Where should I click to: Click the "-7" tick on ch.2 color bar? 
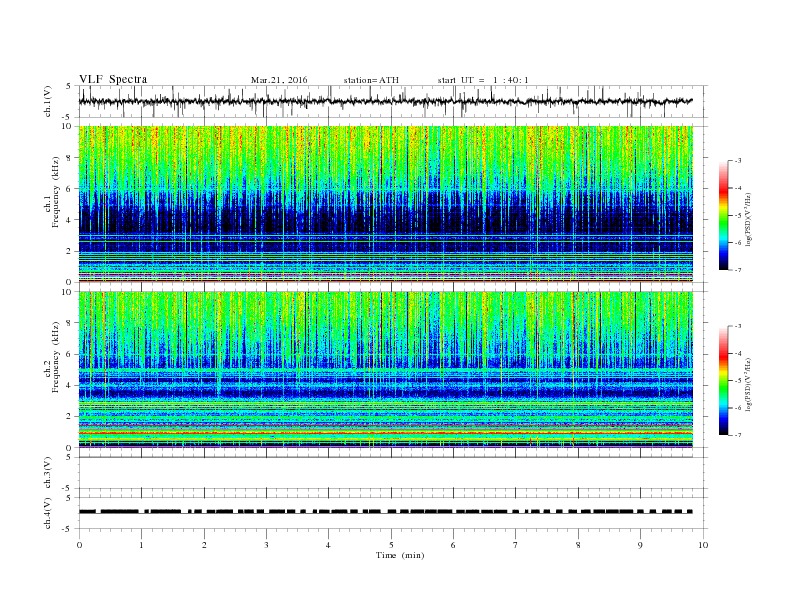point(738,435)
